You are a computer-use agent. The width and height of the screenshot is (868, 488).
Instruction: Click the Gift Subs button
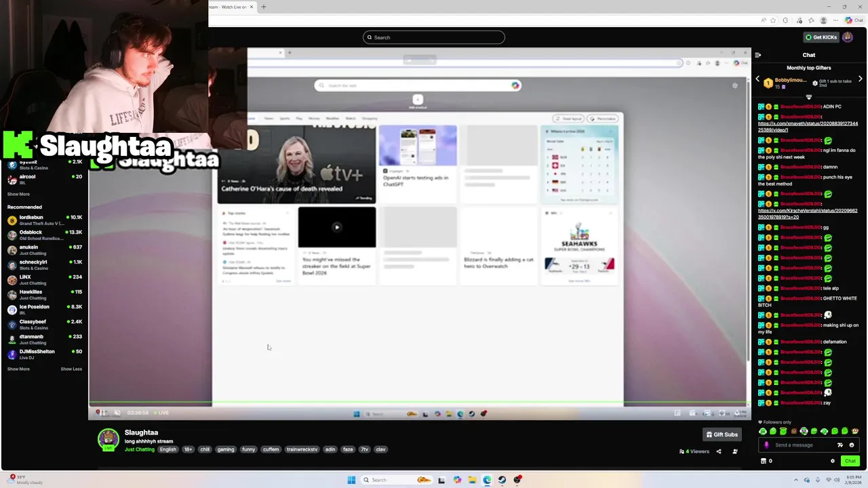point(722,434)
